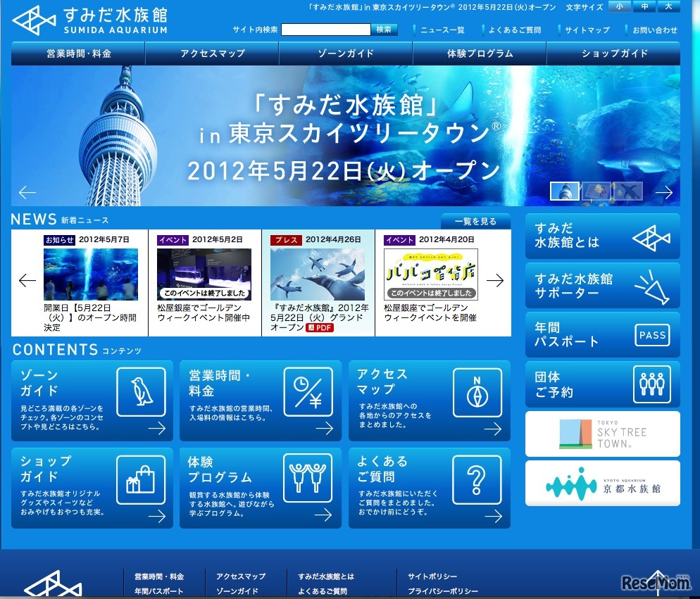Click the Sumida Aquarium fish logo

click(35, 20)
